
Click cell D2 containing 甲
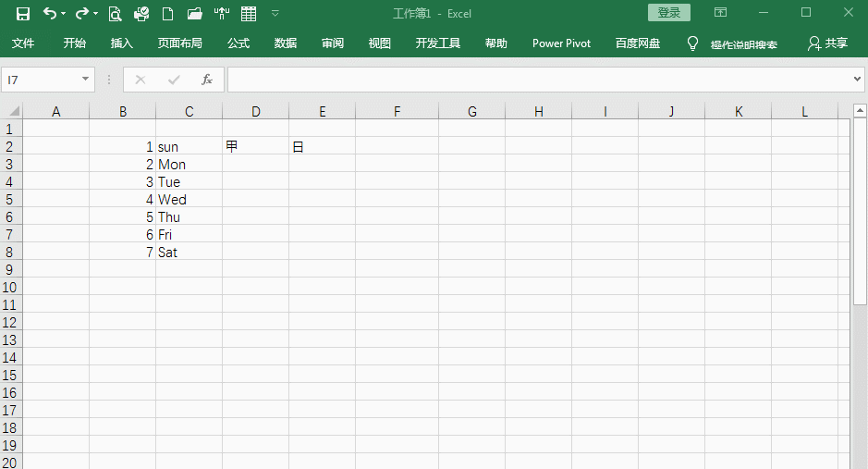pos(255,147)
